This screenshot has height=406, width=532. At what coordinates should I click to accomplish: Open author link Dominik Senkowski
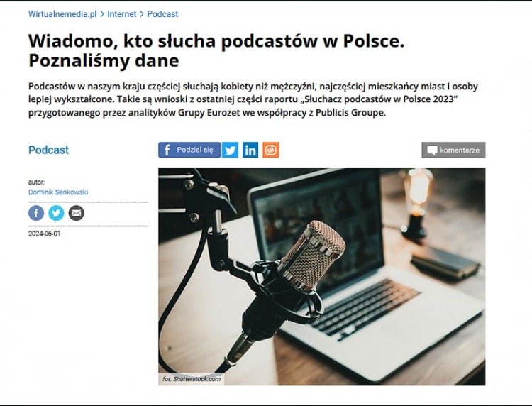(58, 192)
